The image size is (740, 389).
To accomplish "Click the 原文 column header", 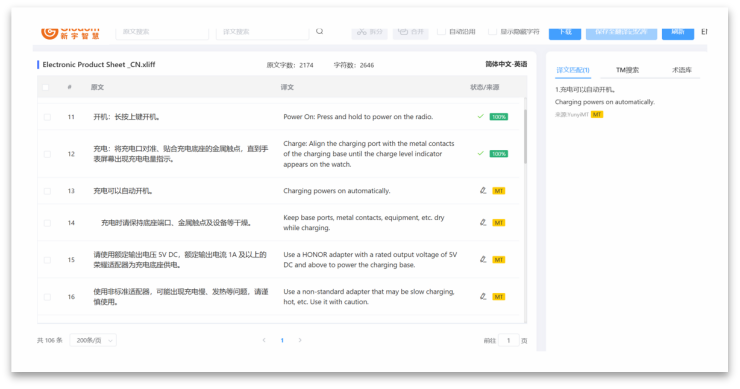I will (x=97, y=87).
